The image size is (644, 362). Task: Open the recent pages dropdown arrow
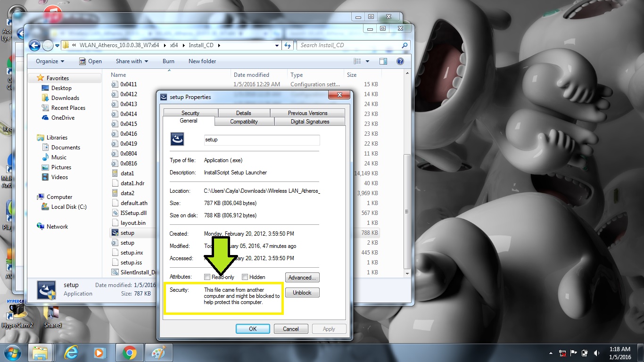pos(57,46)
